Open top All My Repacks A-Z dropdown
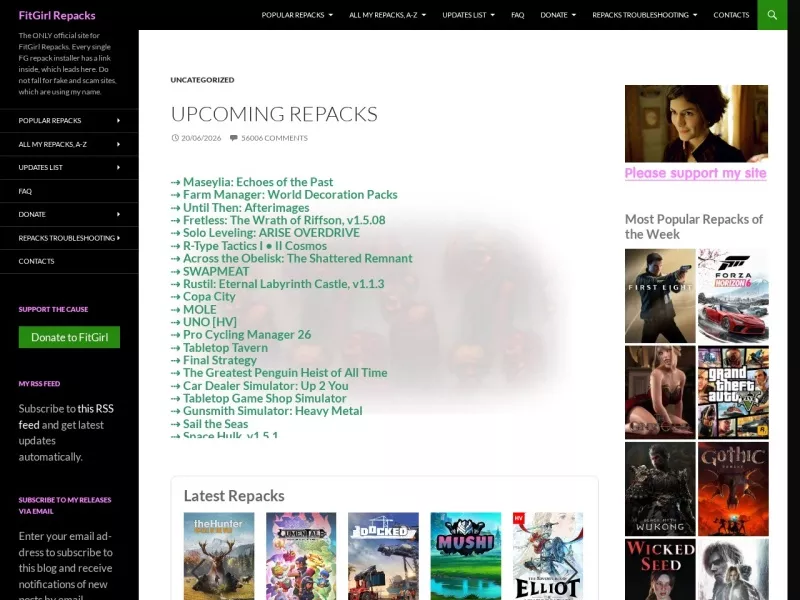This screenshot has width=800, height=600. click(x=387, y=15)
